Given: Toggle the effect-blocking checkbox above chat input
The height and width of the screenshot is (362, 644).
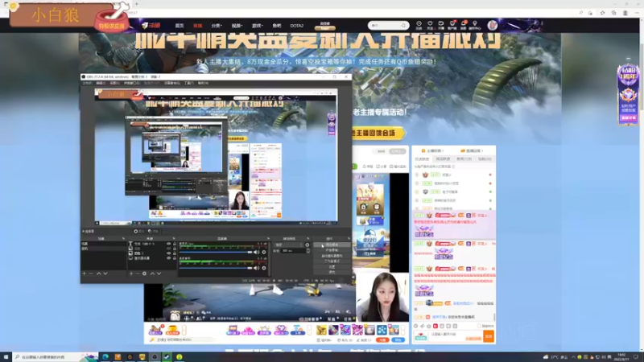Looking at the screenshot, I should [x=479, y=326].
